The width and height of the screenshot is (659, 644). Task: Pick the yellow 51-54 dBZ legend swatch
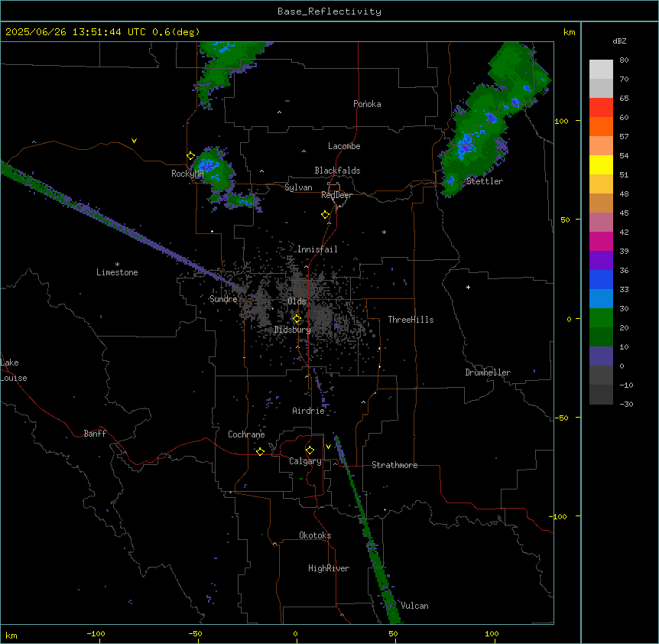[601, 164]
